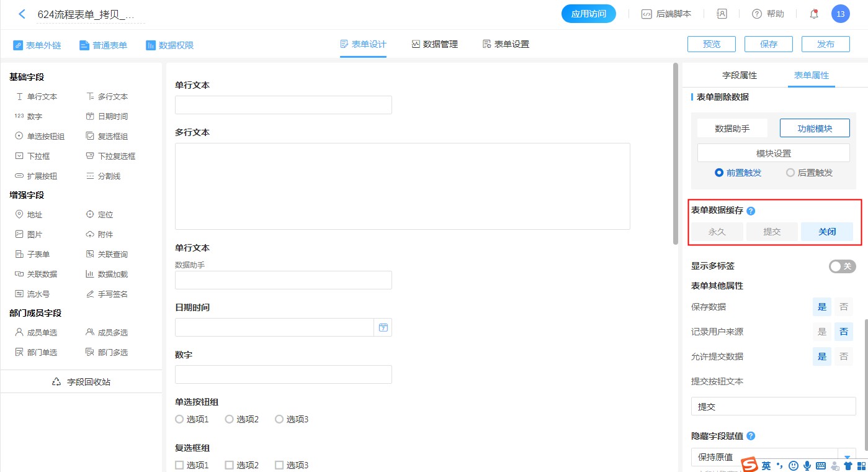Open the 字段回收站 recycle bin
The image size is (868, 472).
pyautogui.click(x=81, y=382)
